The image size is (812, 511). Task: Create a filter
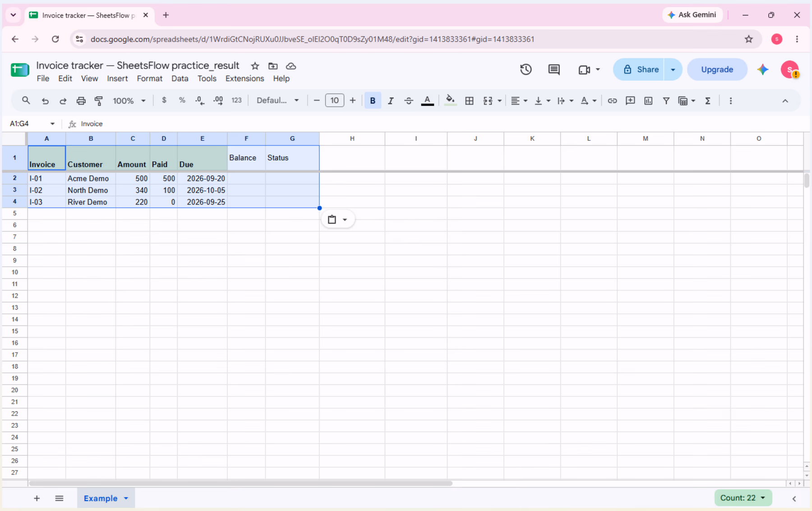(666, 101)
